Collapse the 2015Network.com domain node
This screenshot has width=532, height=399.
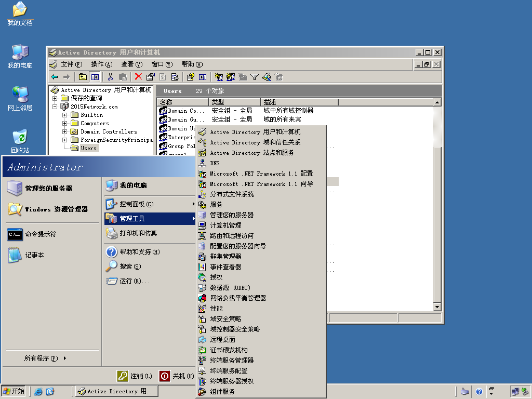coord(55,107)
